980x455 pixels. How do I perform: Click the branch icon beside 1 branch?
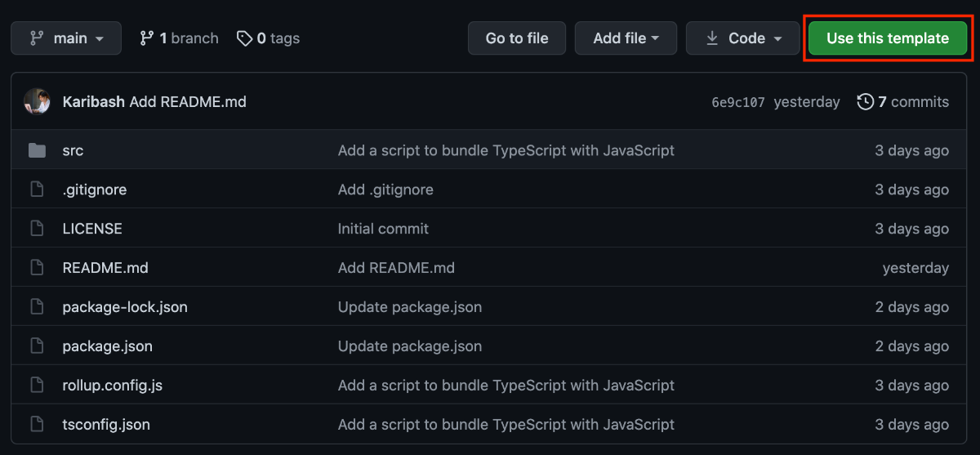point(147,38)
